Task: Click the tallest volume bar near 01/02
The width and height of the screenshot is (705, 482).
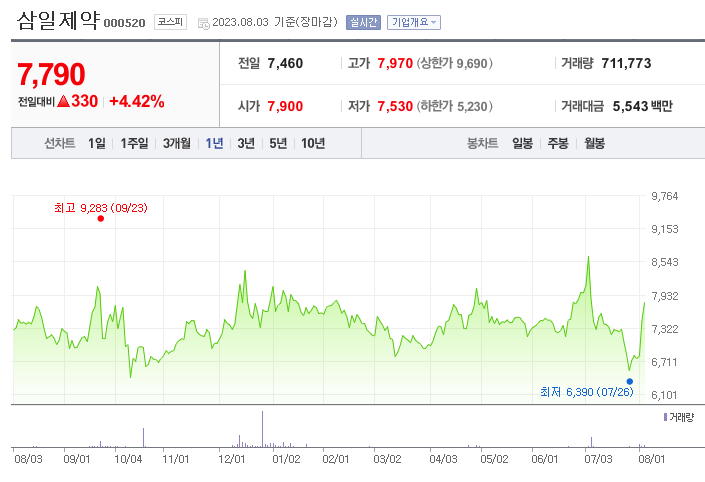Action: (262, 429)
